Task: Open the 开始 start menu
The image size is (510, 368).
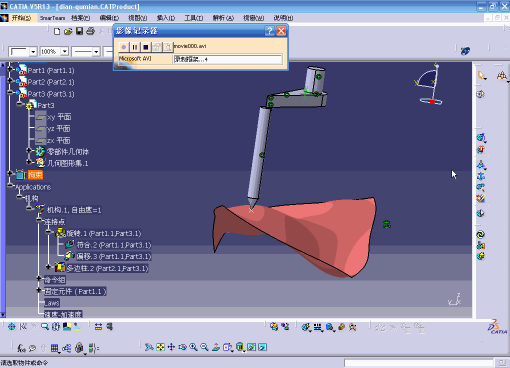Action: (21, 18)
